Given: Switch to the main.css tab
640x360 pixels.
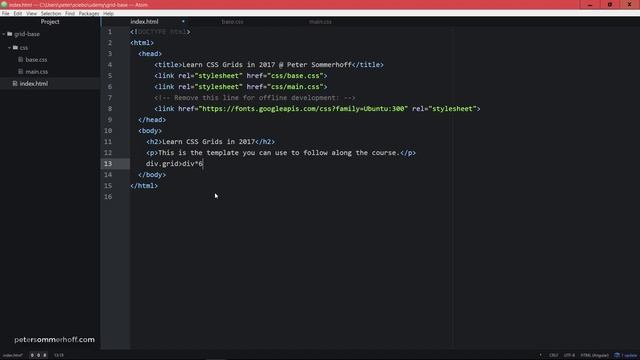Looking at the screenshot, I should coord(320,22).
